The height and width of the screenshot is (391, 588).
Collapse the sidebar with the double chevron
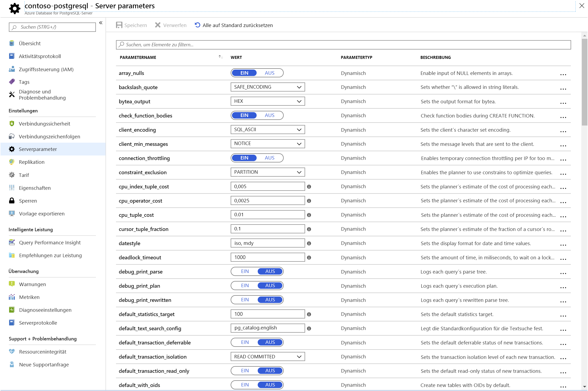pos(101,23)
